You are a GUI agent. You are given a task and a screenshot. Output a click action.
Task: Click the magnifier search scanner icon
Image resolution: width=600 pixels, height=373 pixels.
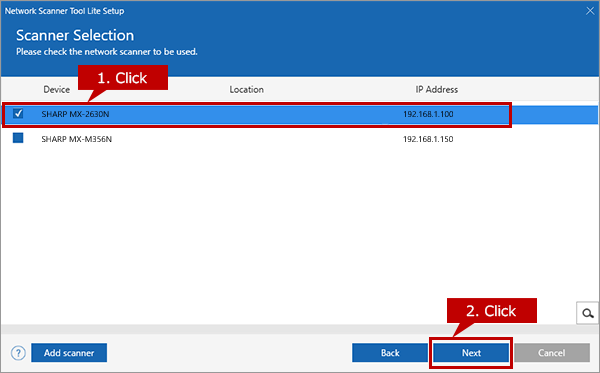pos(587,313)
